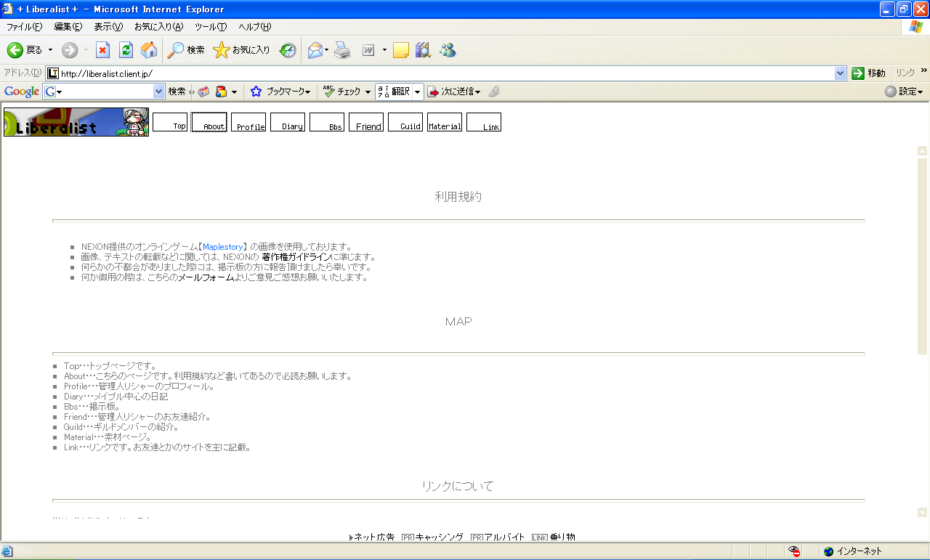Open the メールフォーム link

pyautogui.click(x=206, y=277)
